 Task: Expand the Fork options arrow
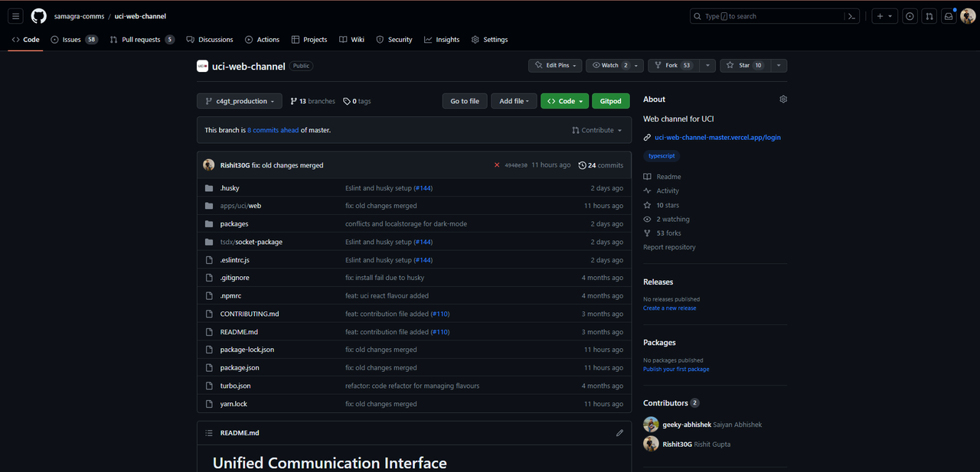(x=707, y=66)
